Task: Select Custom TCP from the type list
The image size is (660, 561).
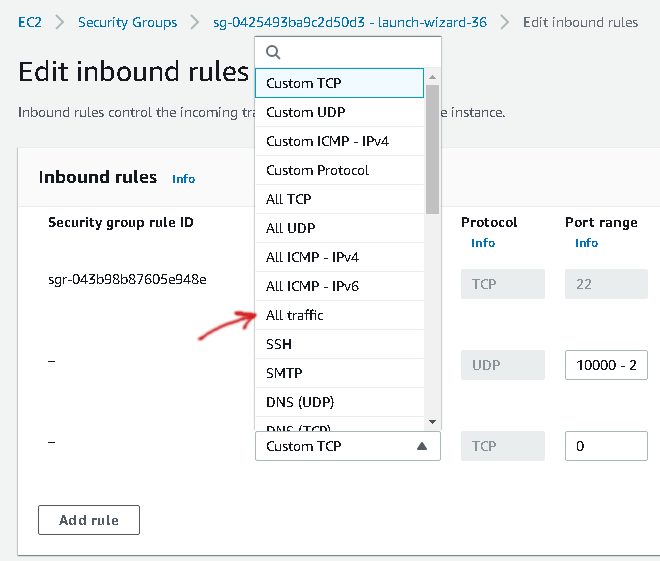Action: pos(339,83)
